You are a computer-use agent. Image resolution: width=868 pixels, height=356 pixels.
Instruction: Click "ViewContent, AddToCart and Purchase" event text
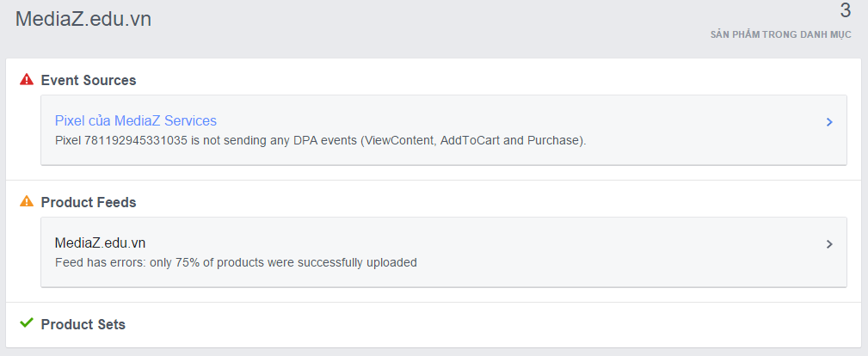(472, 140)
